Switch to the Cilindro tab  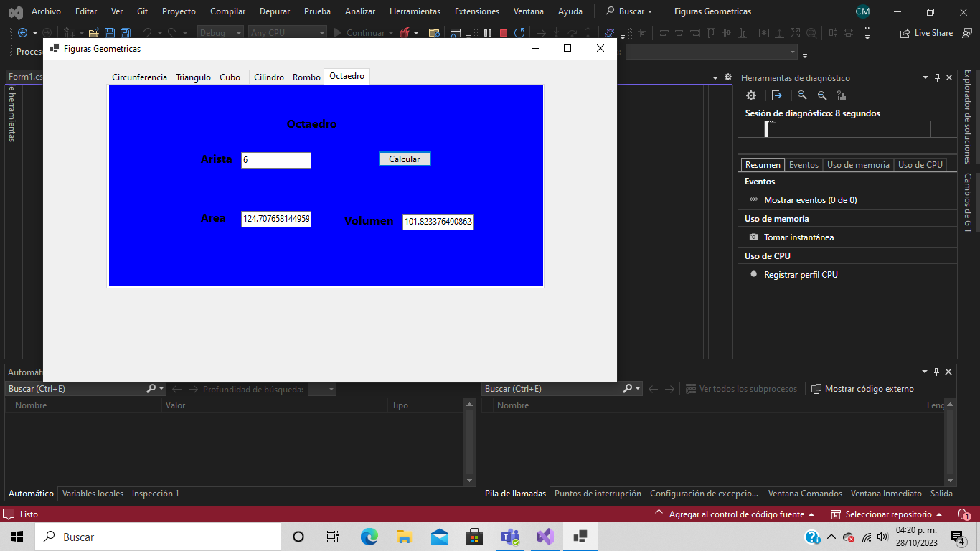268,76
